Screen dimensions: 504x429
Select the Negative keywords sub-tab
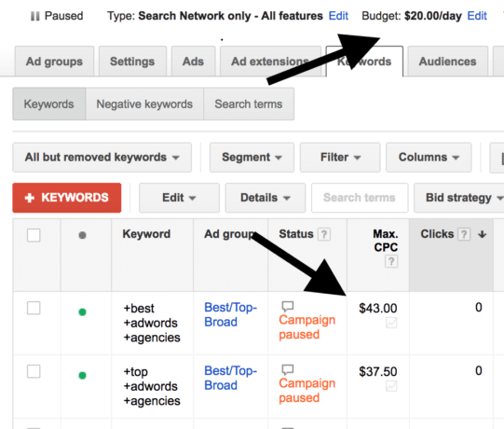coord(144,104)
